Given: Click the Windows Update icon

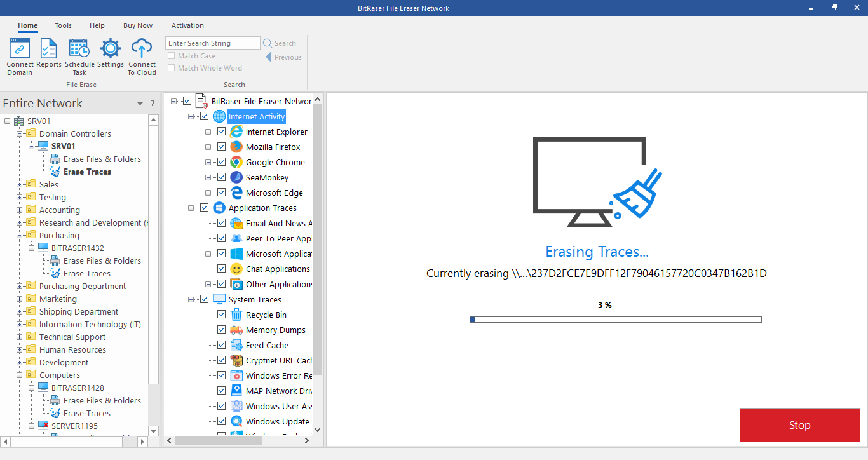Looking at the screenshot, I should (236, 421).
